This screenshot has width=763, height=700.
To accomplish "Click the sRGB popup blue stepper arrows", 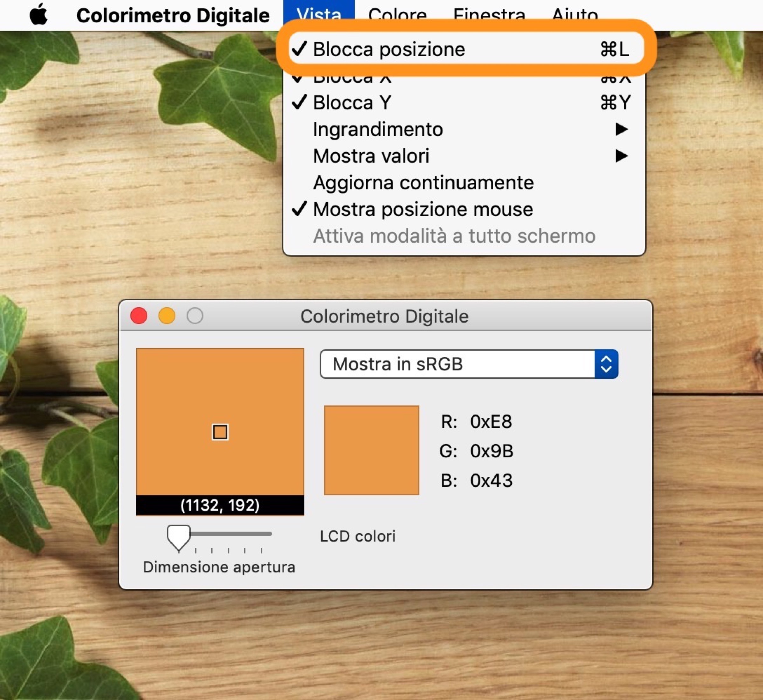I will [606, 364].
